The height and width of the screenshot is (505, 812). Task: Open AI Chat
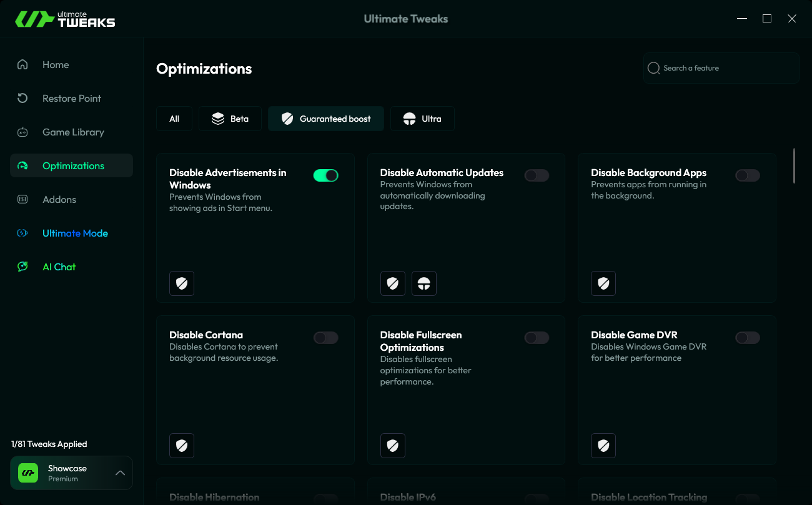coord(59,267)
